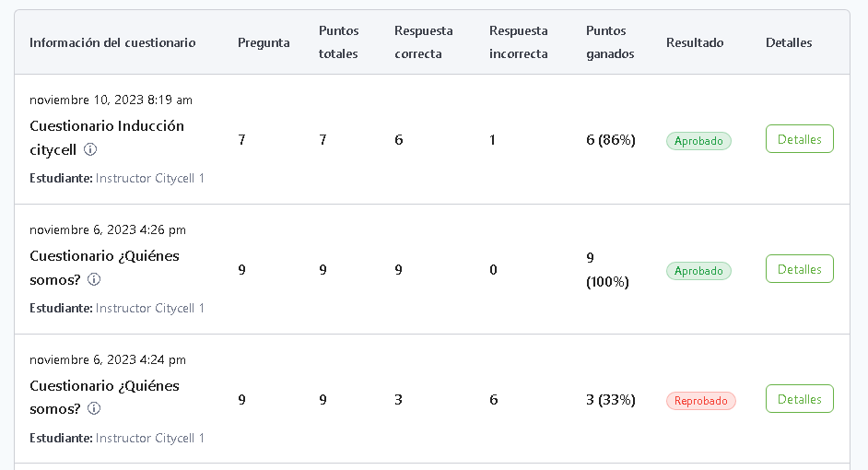868x470 pixels.
Task: Click the Resultado column header
Action: 695,42
